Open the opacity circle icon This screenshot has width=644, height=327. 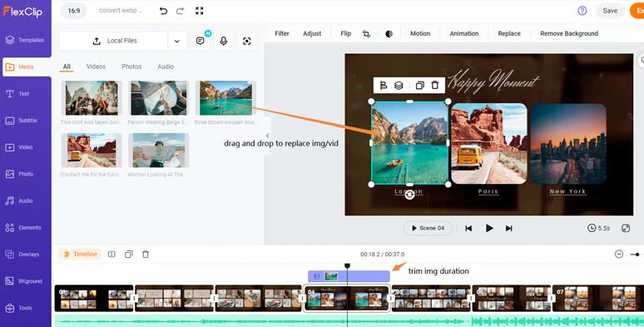(x=389, y=33)
